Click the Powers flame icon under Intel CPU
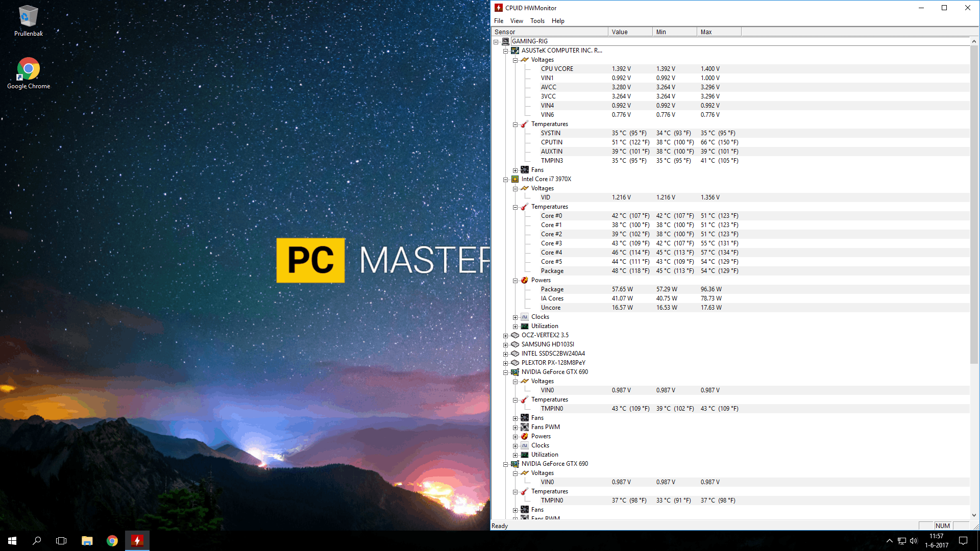The height and width of the screenshot is (551, 980). click(x=524, y=280)
